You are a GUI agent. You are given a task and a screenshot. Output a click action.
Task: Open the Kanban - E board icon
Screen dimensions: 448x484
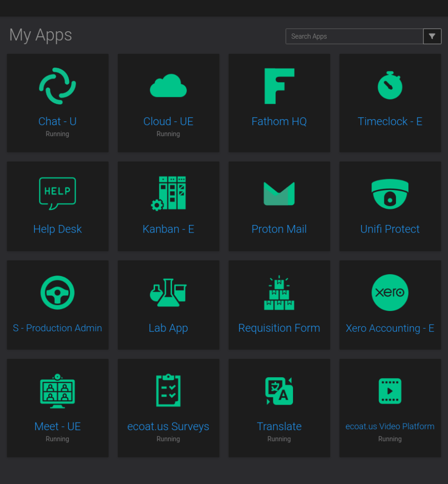(x=168, y=193)
